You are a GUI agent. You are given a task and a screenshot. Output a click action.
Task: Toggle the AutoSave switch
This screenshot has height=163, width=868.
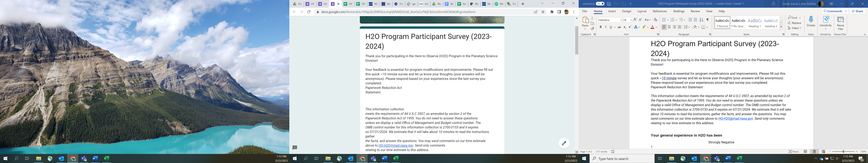[600, 4]
